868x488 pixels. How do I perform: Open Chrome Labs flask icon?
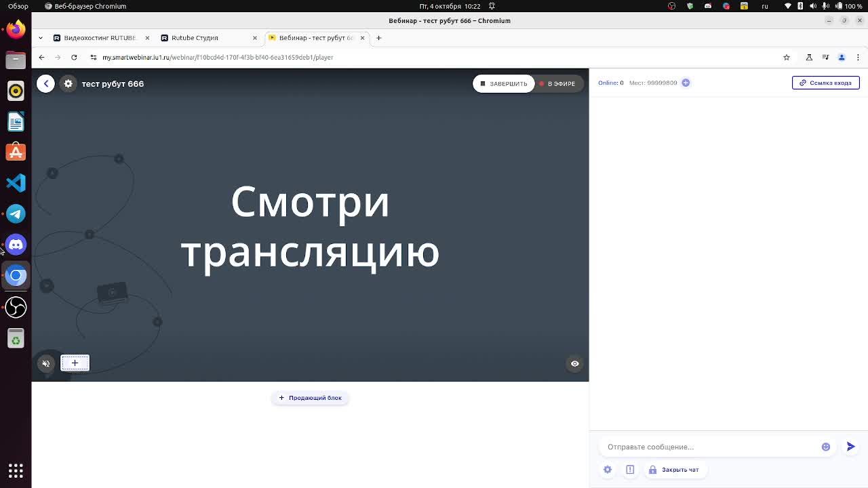tap(809, 58)
